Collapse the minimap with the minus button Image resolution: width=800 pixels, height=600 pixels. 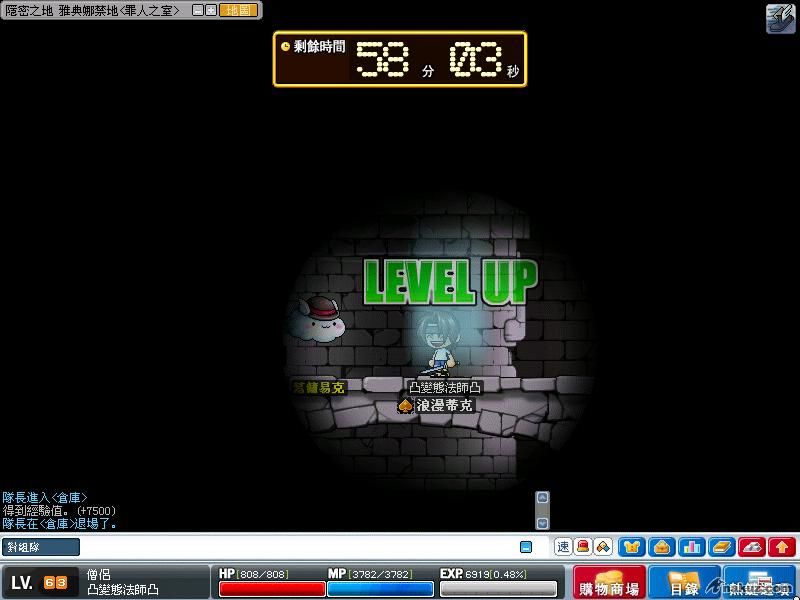(198, 10)
